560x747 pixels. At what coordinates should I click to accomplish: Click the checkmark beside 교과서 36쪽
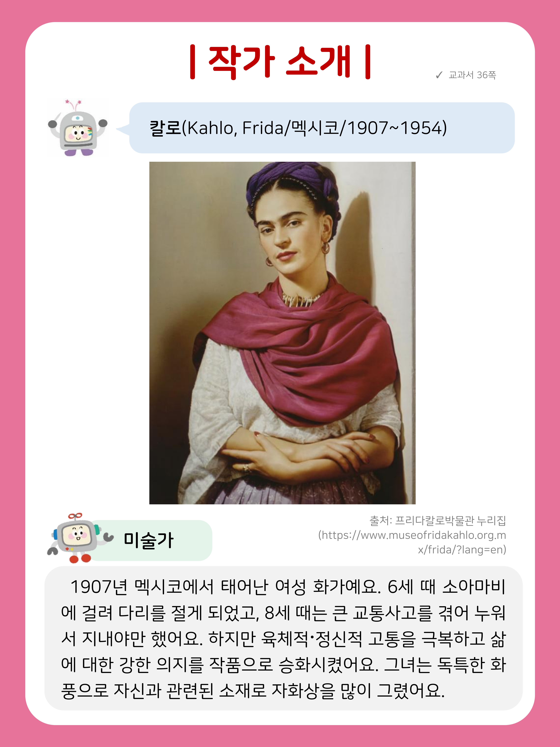(439, 75)
